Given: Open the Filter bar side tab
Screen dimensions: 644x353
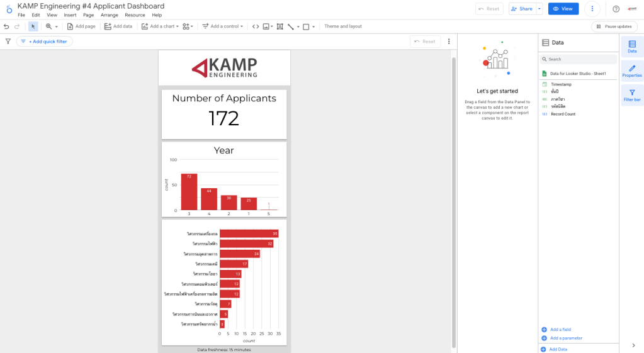Looking at the screenshot, I should (632, 95).
